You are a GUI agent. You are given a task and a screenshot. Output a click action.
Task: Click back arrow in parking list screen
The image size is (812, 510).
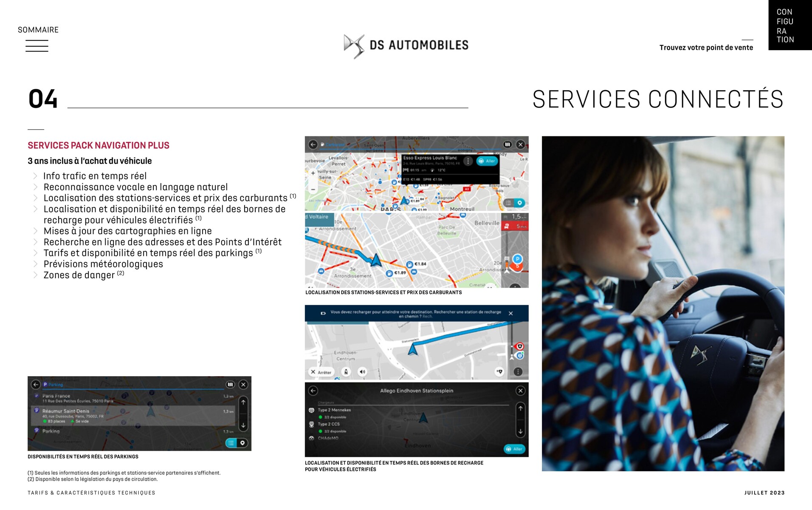(x=36, y=385)
